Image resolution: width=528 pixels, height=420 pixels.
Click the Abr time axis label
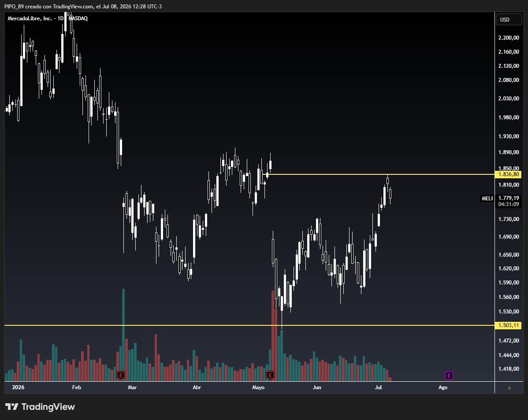pyautogui.click(x=197, y=387)
